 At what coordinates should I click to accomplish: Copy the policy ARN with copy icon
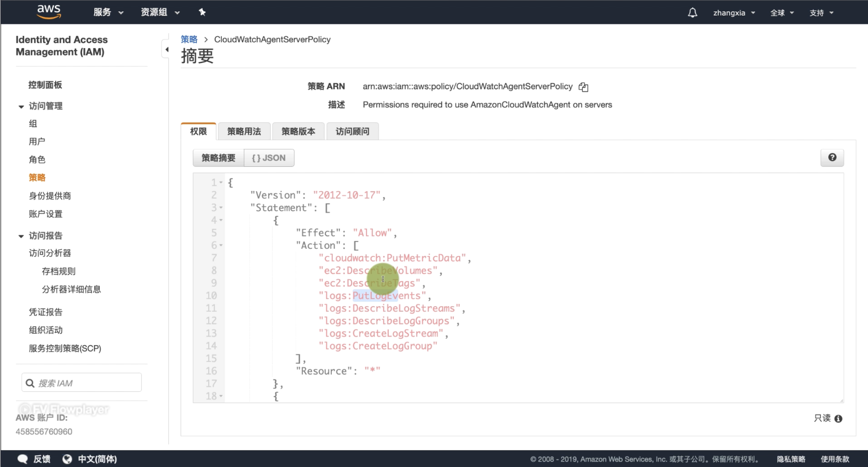584,87
